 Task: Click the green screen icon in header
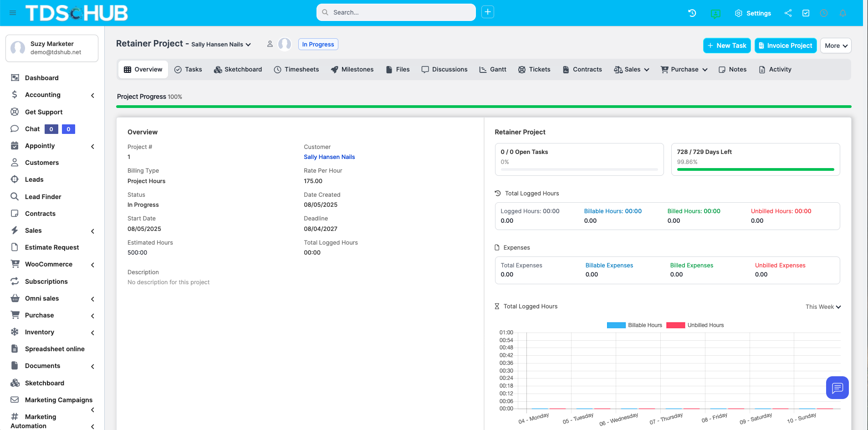[x=715, y=14]
